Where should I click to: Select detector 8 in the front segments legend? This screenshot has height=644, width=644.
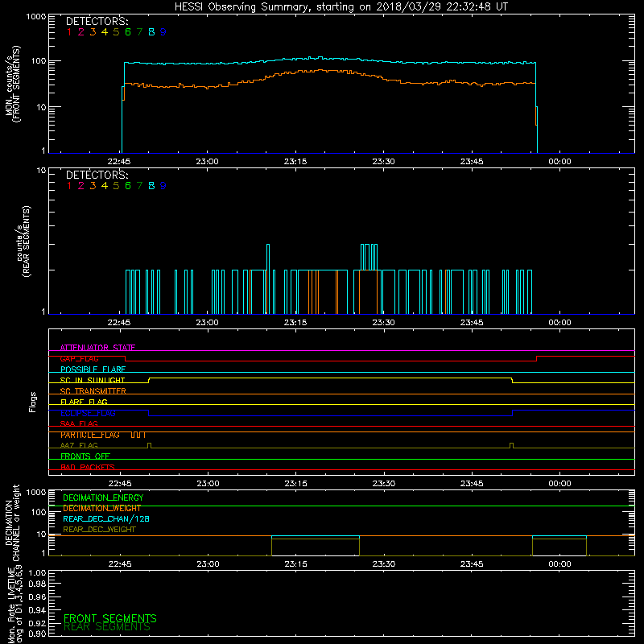(x=151, y=32)
